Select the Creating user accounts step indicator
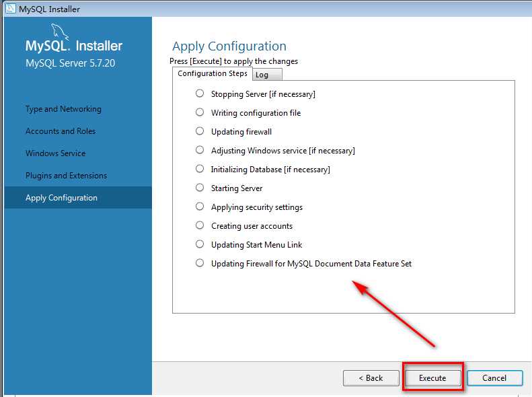 coord(200,225)
